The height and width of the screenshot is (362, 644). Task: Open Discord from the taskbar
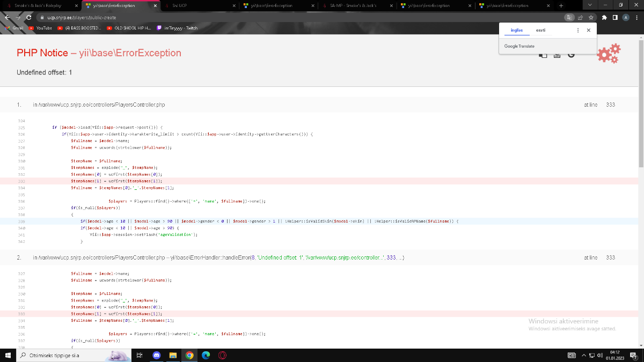[156, 355]
